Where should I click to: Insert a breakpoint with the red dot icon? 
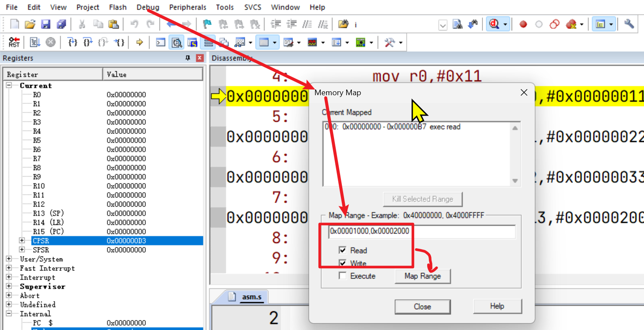pos(523,24)
